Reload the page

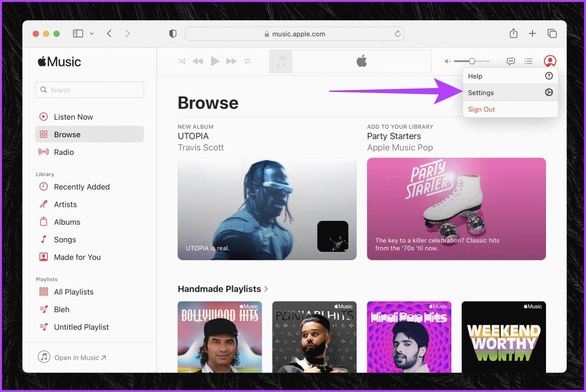click(398, 34)
